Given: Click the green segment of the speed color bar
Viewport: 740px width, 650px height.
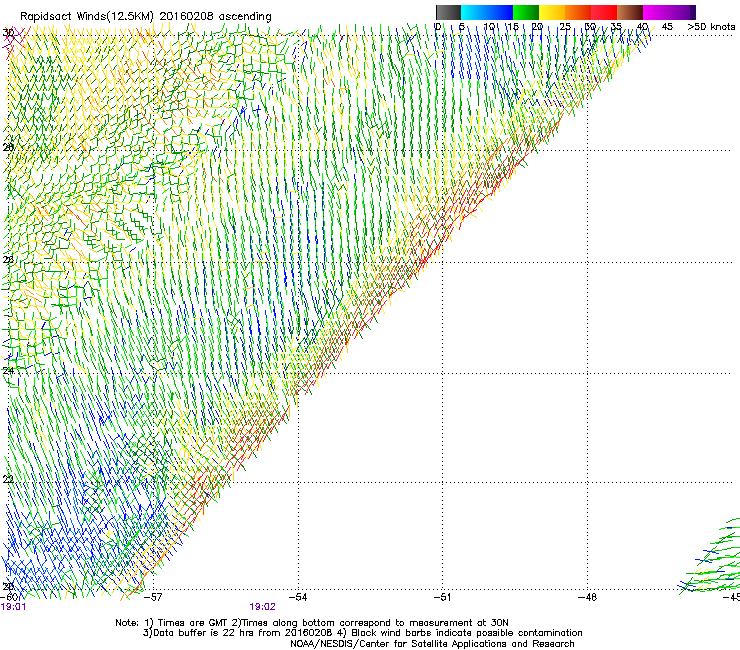Looking at the screenshot, I should 526,12.
